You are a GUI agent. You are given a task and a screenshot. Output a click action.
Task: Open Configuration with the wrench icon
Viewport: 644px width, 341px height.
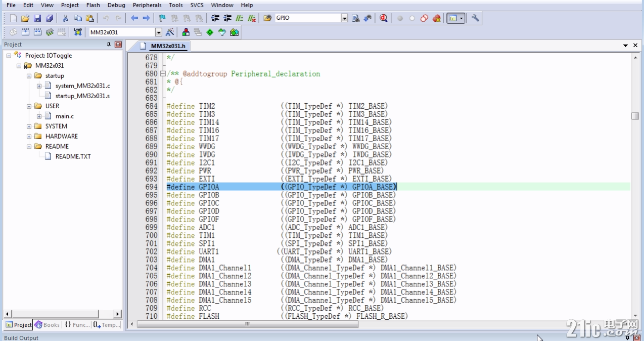click(x=475, y=18)
